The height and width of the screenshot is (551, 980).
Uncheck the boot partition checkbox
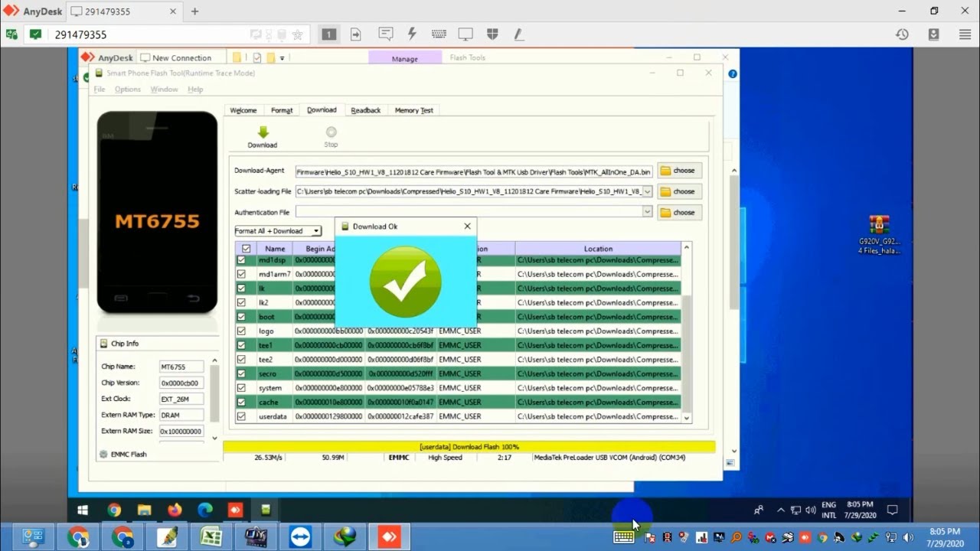(x=241, y=317)
